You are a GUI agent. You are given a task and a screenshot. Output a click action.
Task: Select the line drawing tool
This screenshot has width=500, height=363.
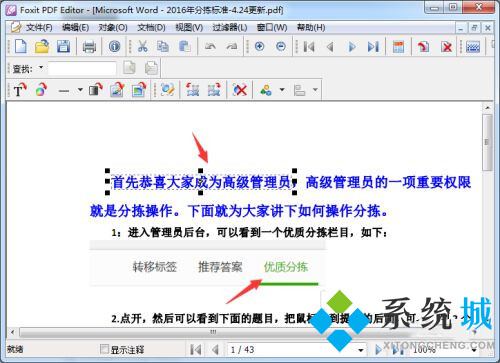[64, 90]
